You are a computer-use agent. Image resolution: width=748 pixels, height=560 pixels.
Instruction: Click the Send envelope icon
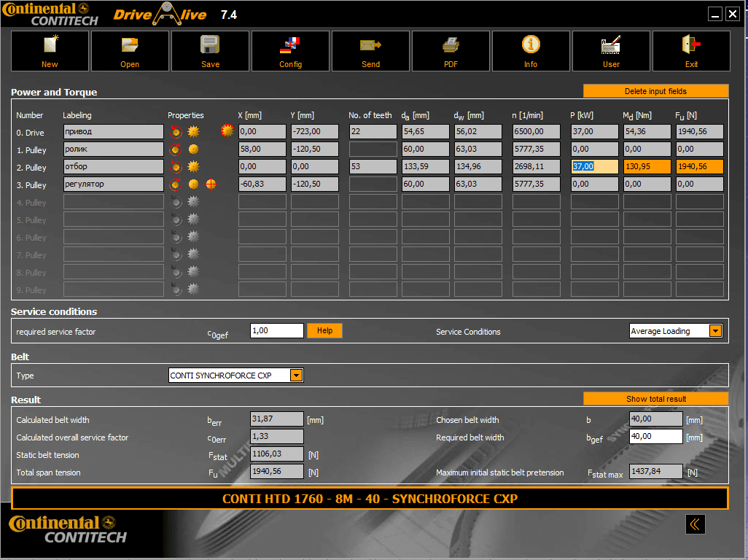[370, 50]
